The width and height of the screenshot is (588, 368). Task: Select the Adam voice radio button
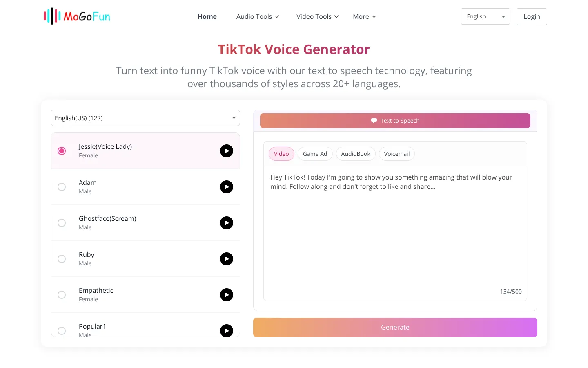(62, 187)
